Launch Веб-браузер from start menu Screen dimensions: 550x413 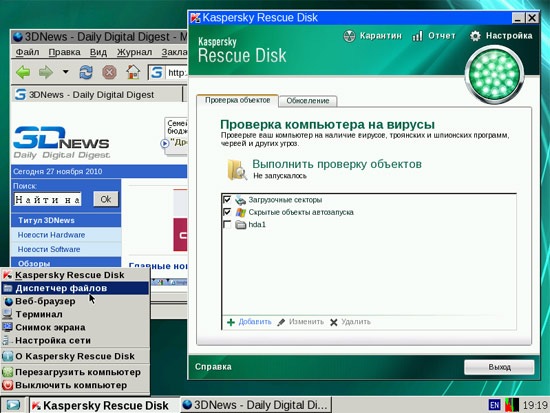pos(75,301)
